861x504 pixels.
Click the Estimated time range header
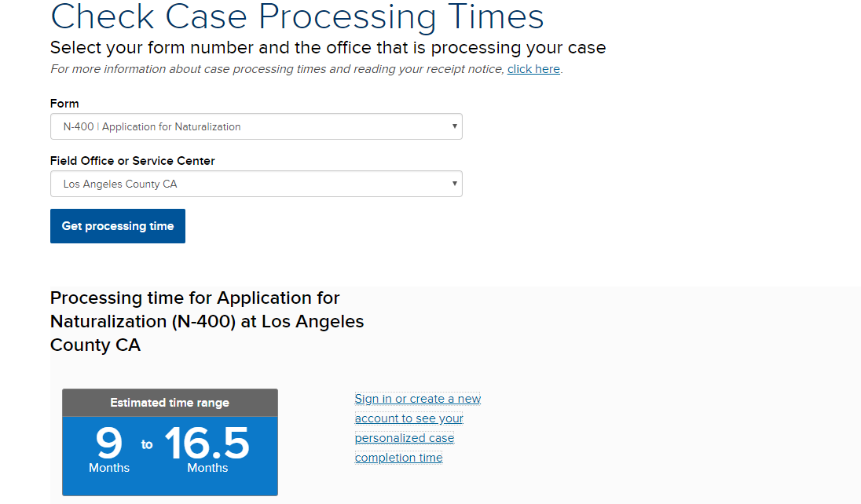(x=170, y=403)
